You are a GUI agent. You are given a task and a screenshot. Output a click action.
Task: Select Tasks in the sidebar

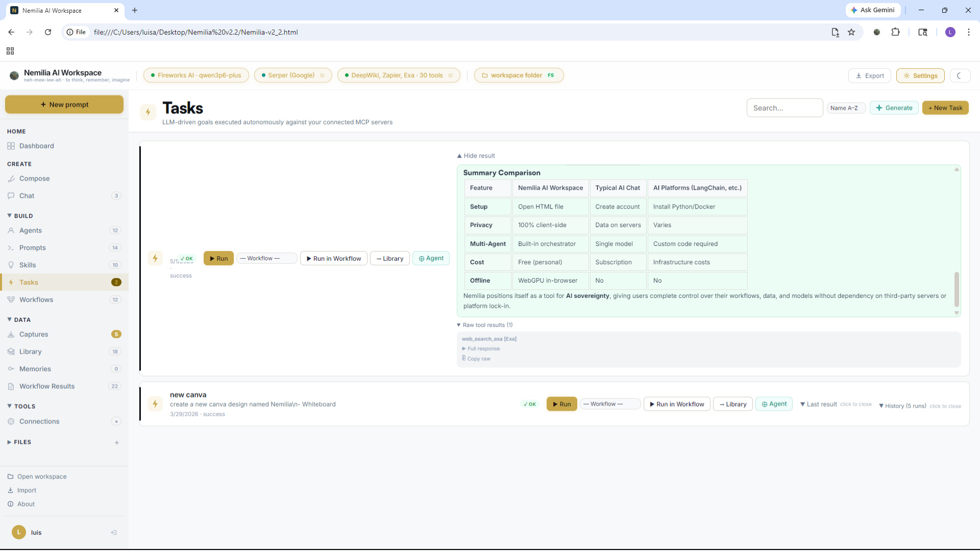(64, 283)
